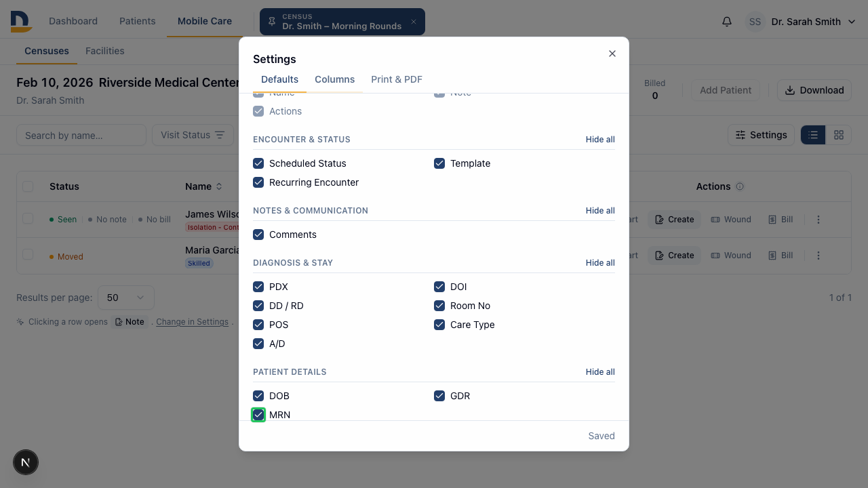Click the Download button

814,90
